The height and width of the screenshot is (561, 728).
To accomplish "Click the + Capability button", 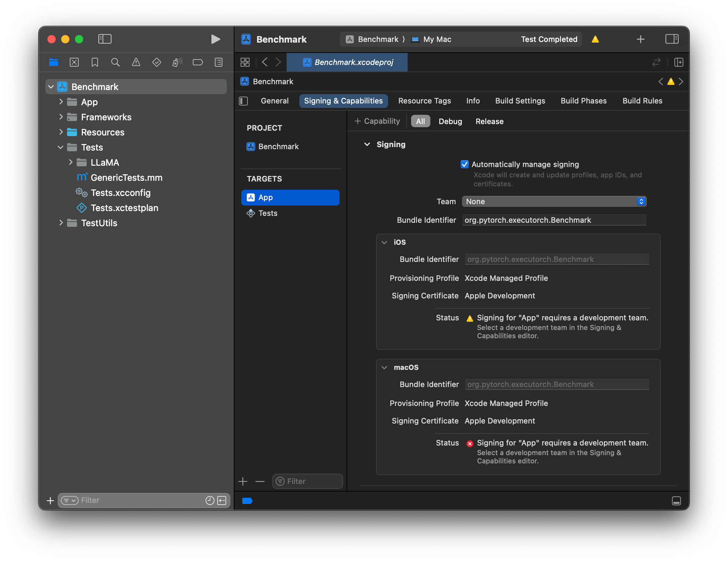I will point(377,121).
